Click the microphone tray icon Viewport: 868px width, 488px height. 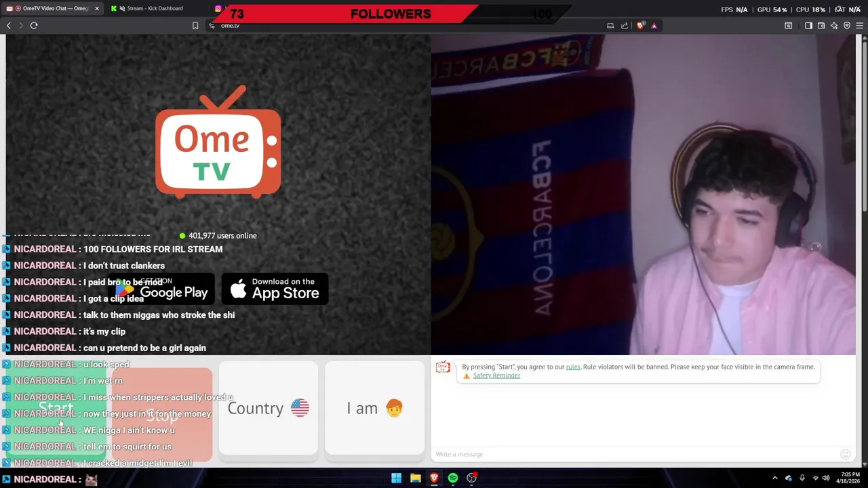point(802,478)
